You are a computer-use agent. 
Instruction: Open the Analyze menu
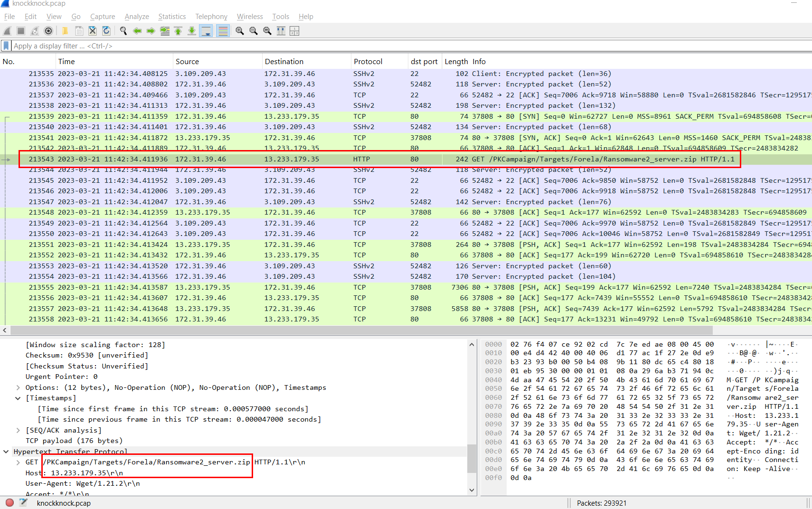tap(137, 17)
